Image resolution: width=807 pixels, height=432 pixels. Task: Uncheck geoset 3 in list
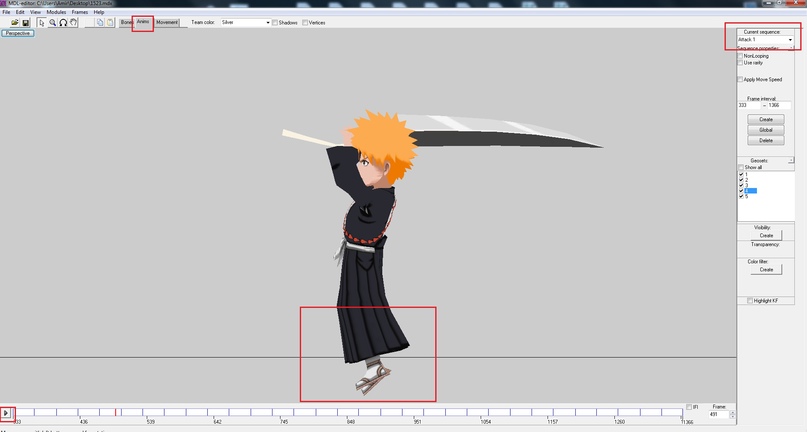[741, 185]
